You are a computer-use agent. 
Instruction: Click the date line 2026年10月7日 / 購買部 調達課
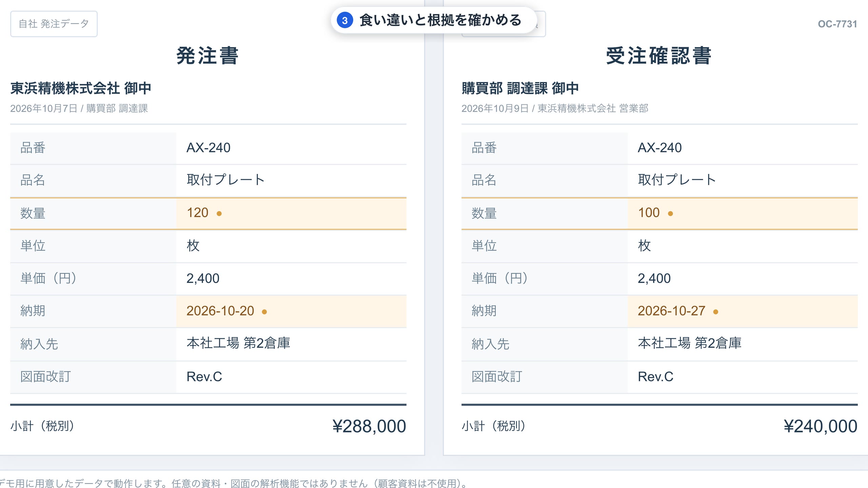pos(79,108)
